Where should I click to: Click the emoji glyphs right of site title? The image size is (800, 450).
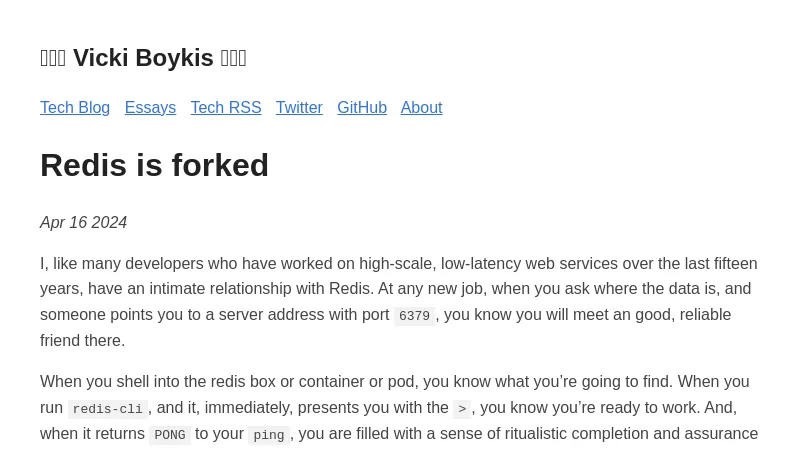(x=233, y=58)
